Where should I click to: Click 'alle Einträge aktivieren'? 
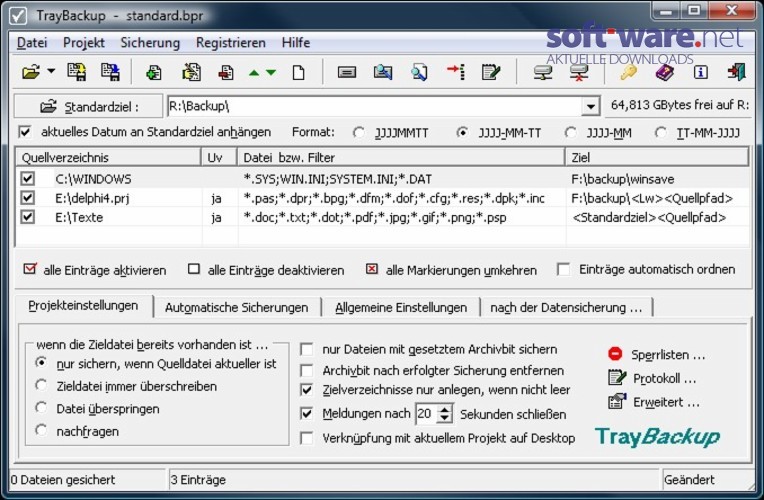(x=95, y=269)
